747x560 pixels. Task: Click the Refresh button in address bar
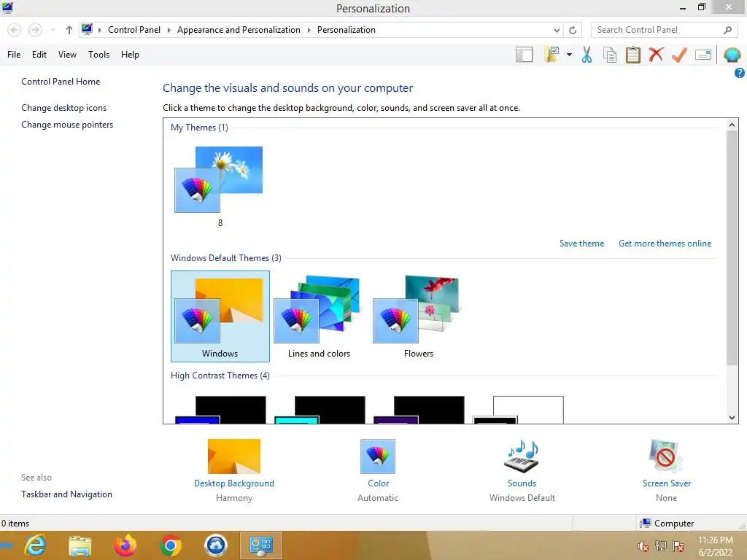tap(573, 30)
